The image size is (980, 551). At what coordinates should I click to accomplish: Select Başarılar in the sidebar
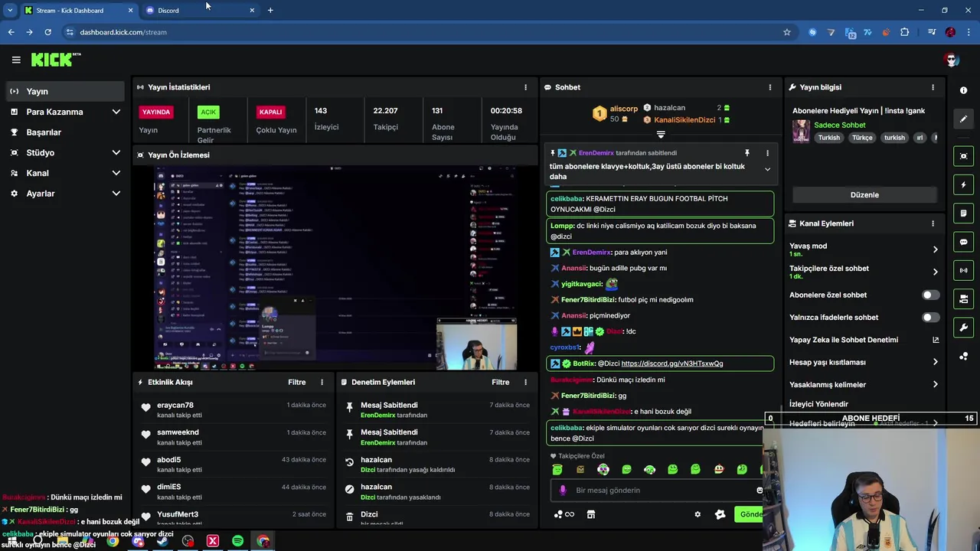pyautogui.click(x=64, y=132)
